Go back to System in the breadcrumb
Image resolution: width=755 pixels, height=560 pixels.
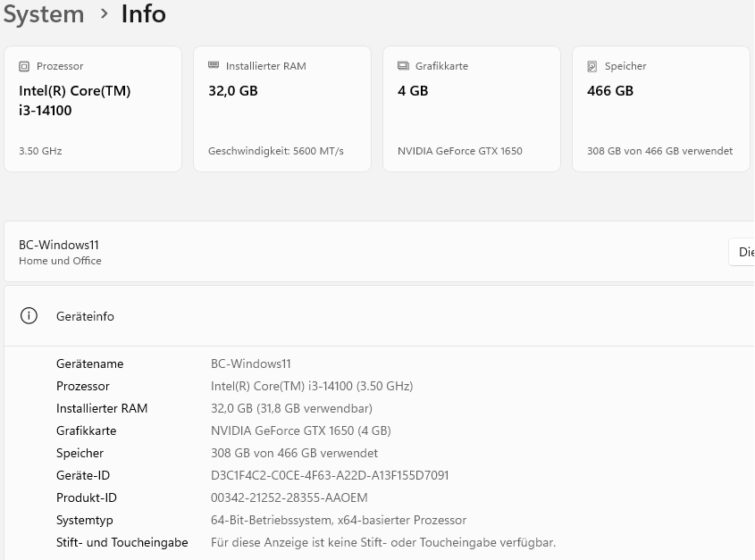44,13
